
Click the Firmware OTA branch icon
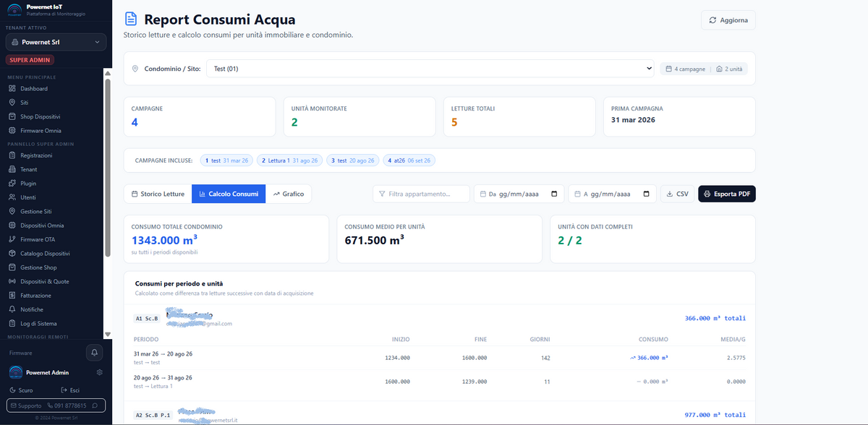click(12, 239)
